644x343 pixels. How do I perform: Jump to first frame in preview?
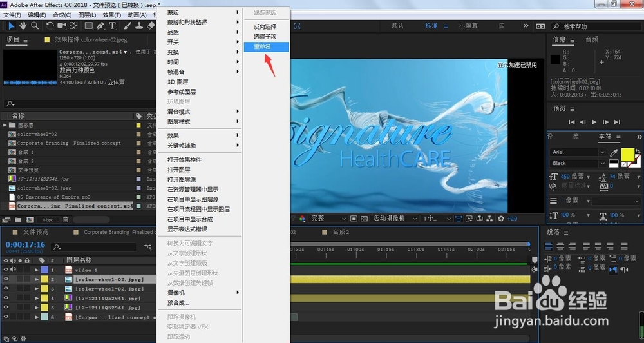(x=571, y=122)
